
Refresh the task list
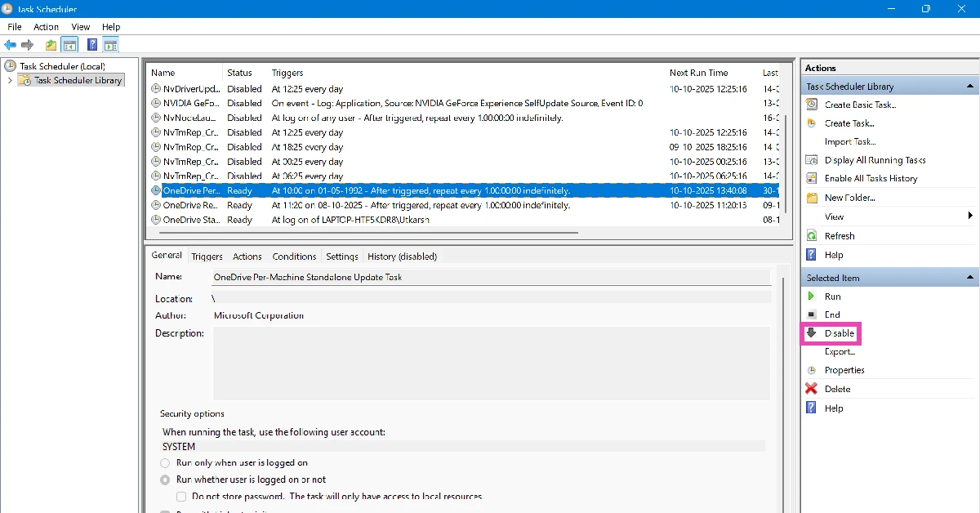[839, 236]
